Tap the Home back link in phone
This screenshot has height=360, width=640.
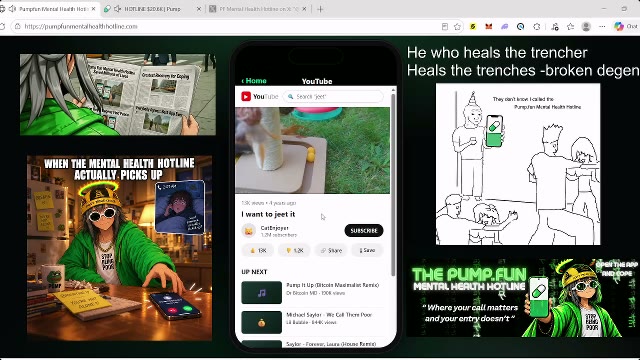point(254,81)
